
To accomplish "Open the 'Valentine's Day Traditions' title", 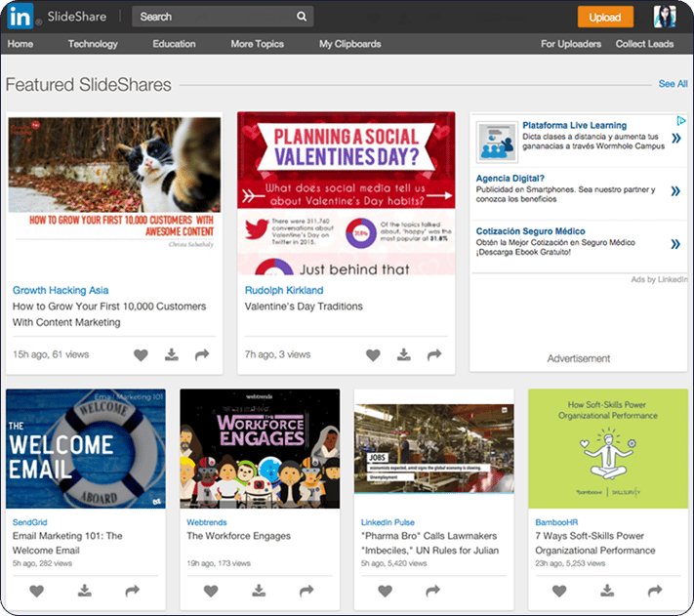I will tap(304, 307).
